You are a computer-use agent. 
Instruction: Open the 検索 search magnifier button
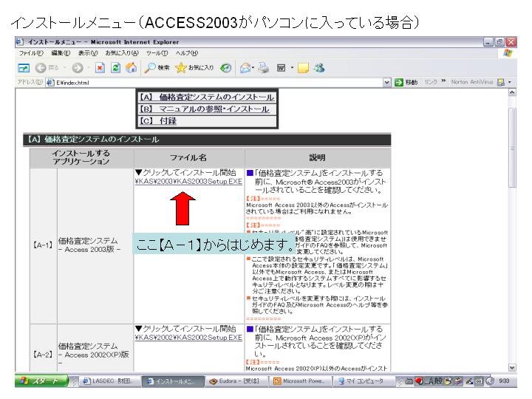click(x=157, y=68)
